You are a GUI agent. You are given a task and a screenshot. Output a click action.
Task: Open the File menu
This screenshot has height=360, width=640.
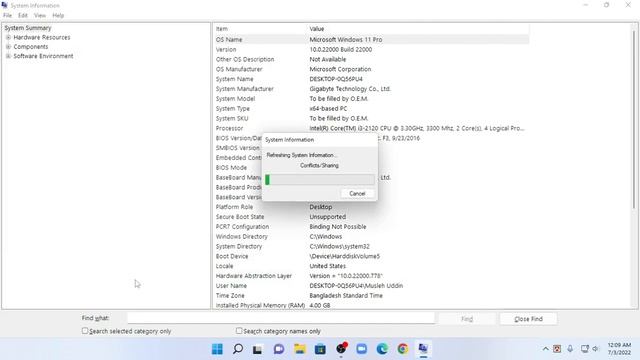tap(7, 16)
